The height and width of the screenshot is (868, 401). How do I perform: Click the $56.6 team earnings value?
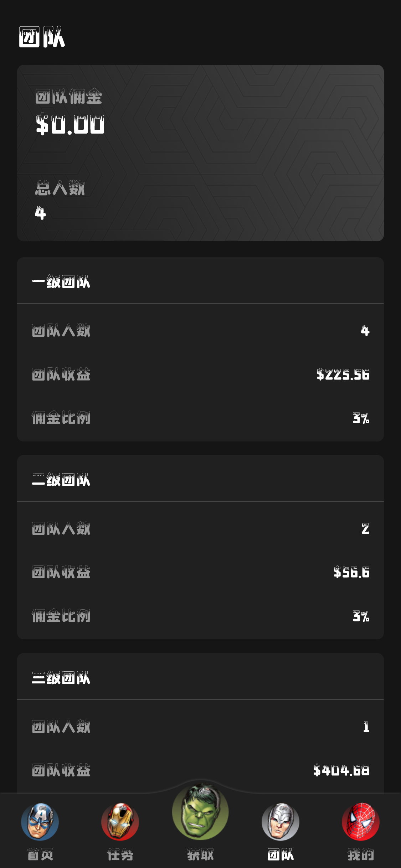point(351,572)
